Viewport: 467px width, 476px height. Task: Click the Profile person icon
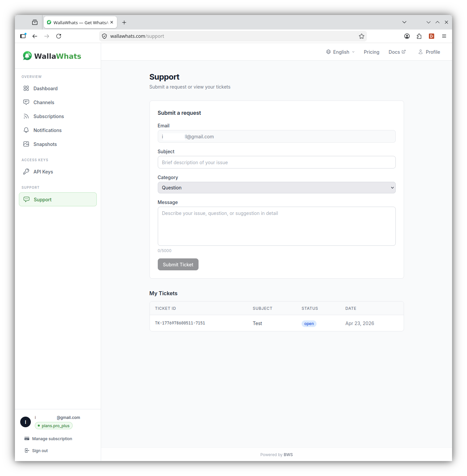(420, 52)
